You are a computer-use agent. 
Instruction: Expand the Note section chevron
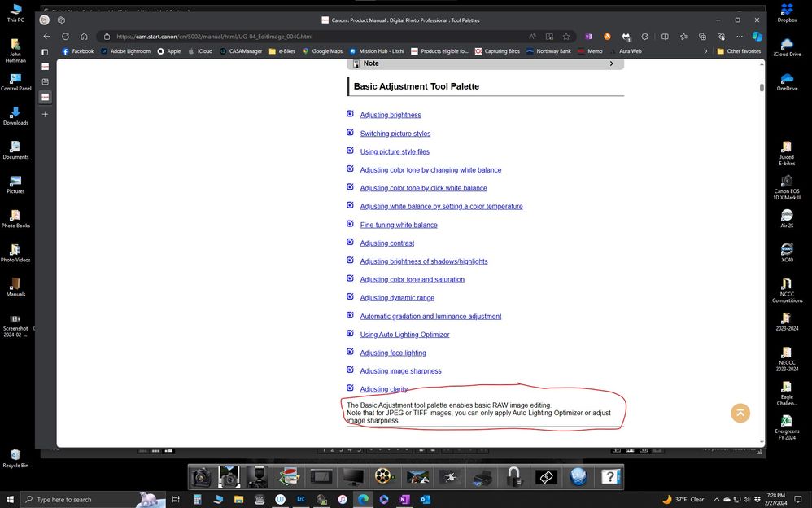pos(612,63)
